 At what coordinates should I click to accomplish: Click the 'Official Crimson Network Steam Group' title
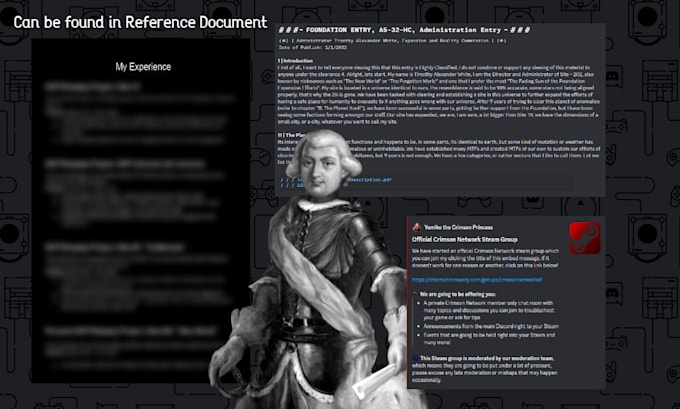click(x=464, y=239)
